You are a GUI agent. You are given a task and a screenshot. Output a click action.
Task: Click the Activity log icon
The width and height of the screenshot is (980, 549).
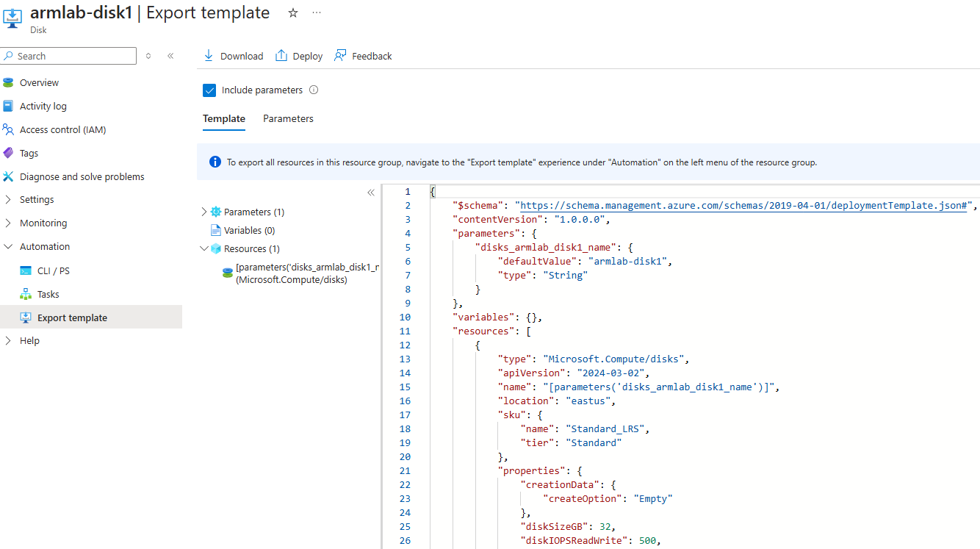pyautogui.click(x=8, y=107)
